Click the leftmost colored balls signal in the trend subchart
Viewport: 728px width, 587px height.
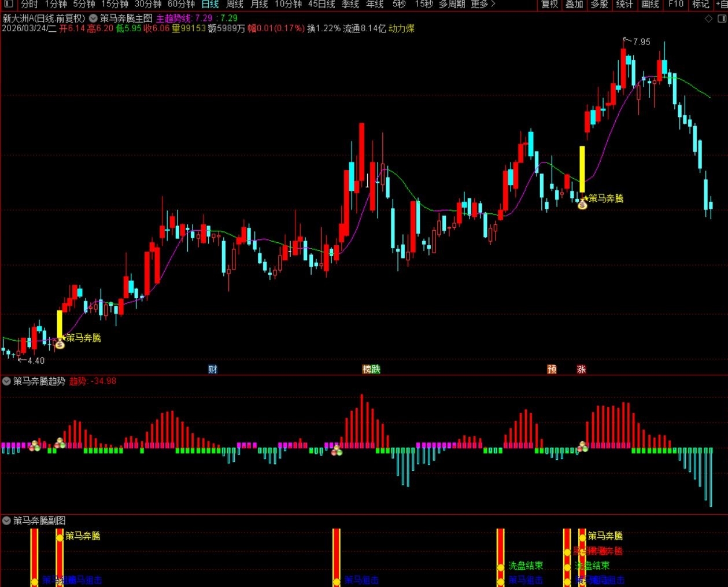click(35, 445)
